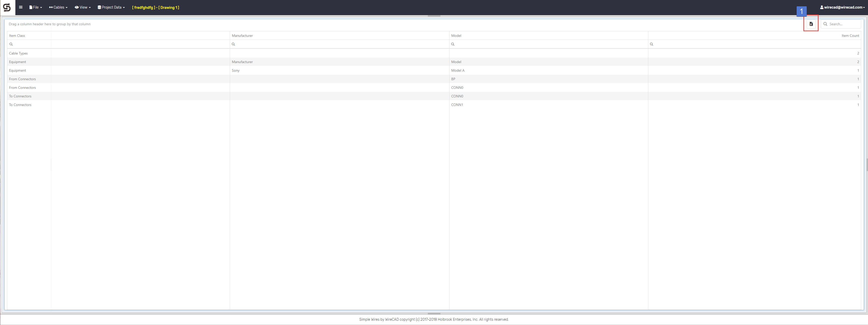Expand the View dropdown menu
Image resolution: width=868 pixels, height=325 pixels.
coord(82,7)
